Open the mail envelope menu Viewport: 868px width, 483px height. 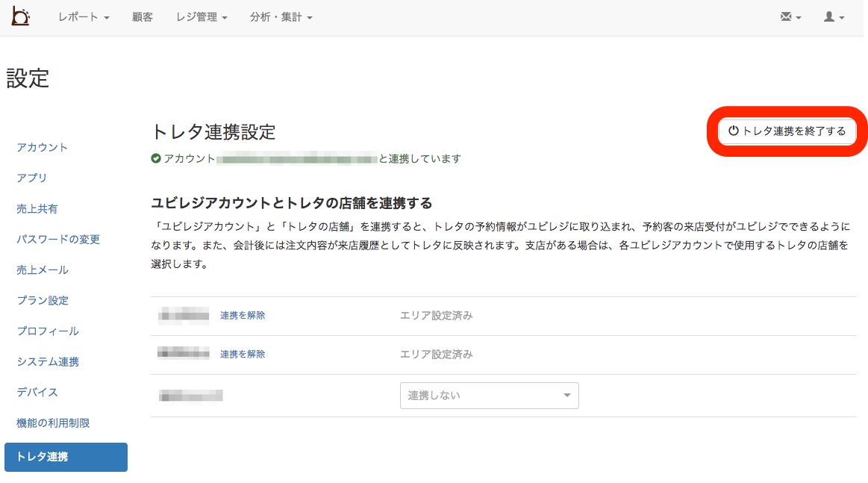[x=790, y=17]
